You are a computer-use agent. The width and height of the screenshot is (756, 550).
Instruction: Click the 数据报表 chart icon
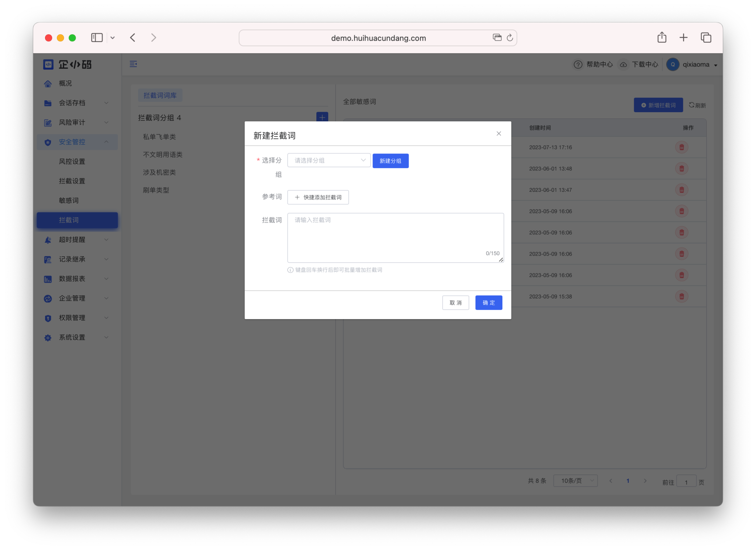pyautogui.click(x=48, y=279)
